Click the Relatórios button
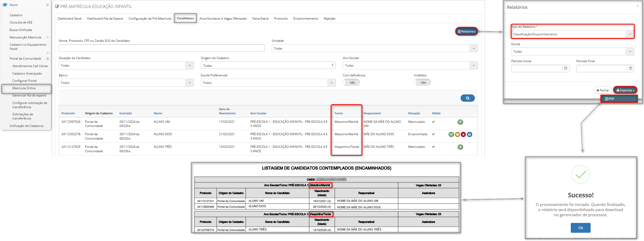 pos(466,31)
